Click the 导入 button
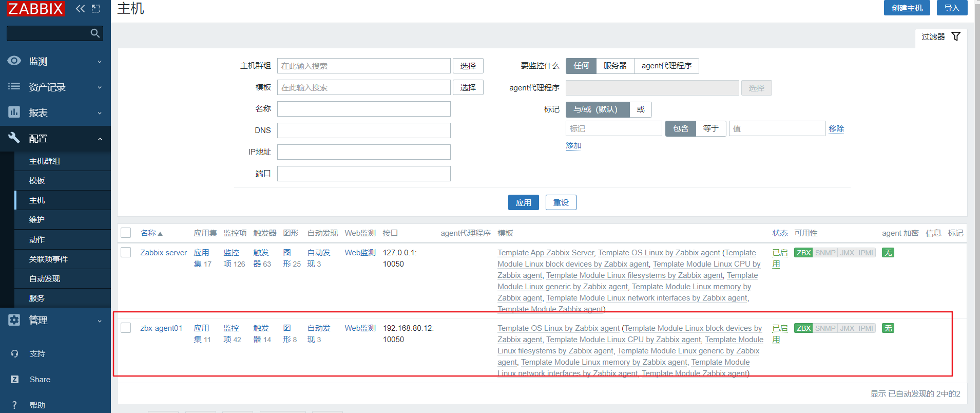This screenshot has height=413, width=980. click(952, 8)
